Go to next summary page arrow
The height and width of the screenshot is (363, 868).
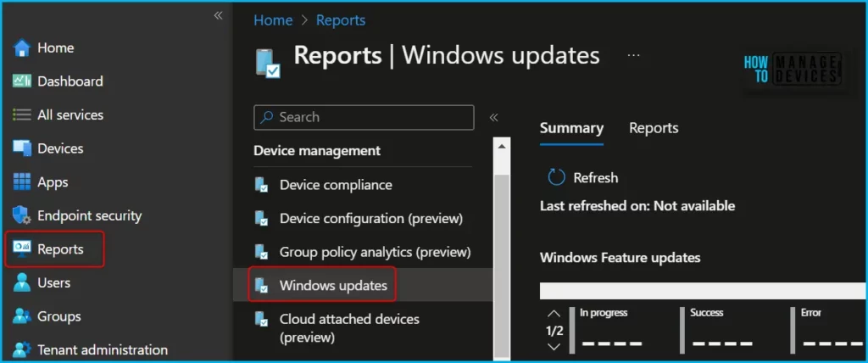point(554,347)
